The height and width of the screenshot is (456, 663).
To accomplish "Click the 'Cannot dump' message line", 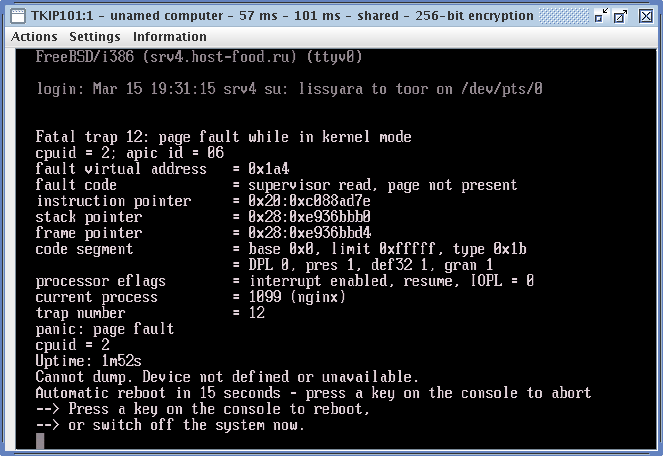I will click(227, 377).
